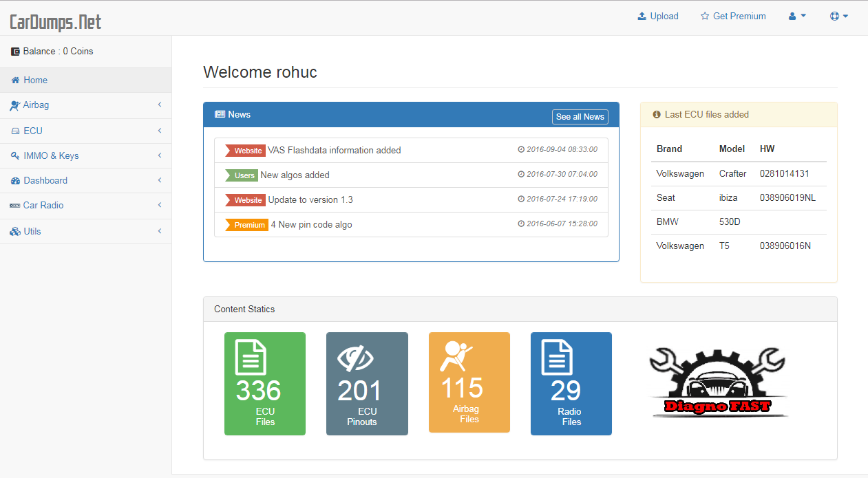Click info icon in Last ECU files
Screen dimensions: 868x478
pyautogui.click(x=657, y=115)
